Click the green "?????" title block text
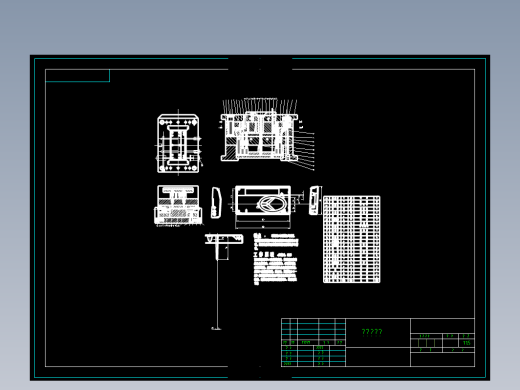The image size is (520, 390). (372, 332)
